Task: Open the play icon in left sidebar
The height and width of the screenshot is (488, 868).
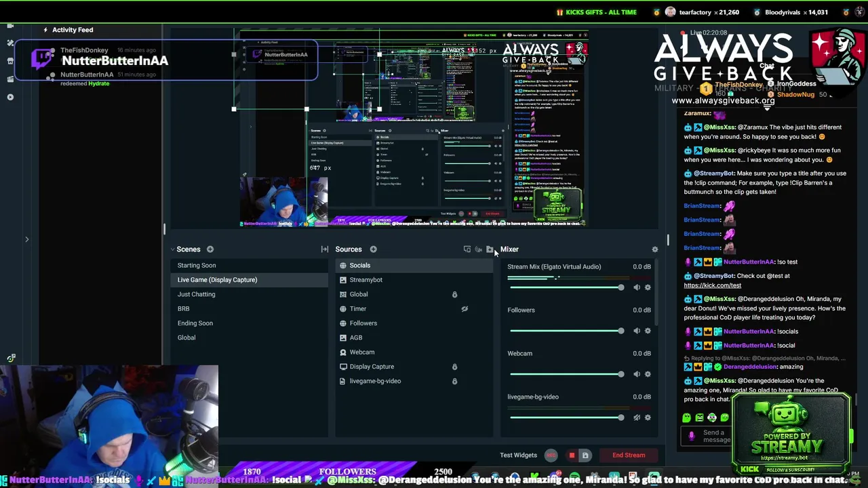Action: [x=10, y=97]
